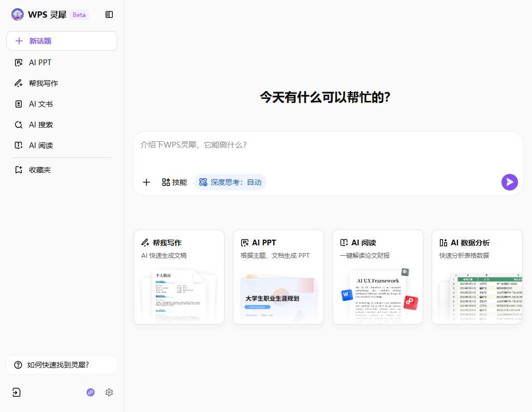Collapse the sidebar with the panel icon
Screen dimensions: 532x412
(x=109, y=14)
